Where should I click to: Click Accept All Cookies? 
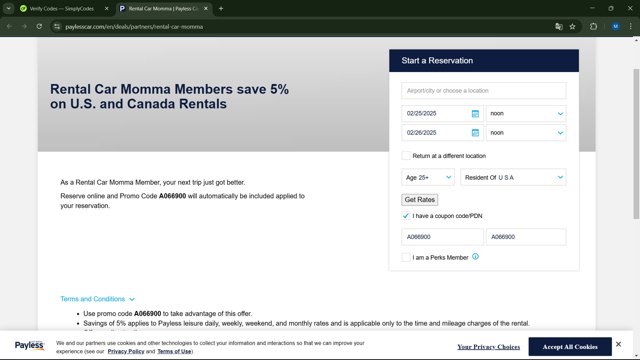(x=570, y=347)
